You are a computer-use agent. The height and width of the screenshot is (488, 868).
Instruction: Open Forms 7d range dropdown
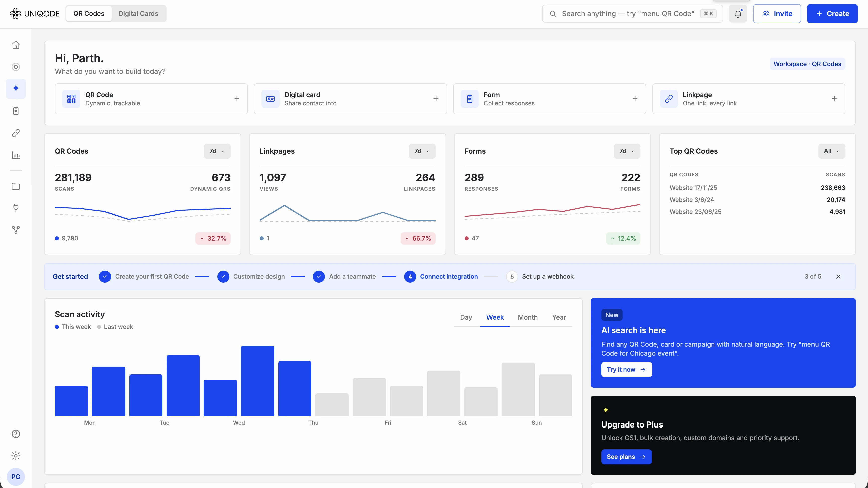click(627, 151)
